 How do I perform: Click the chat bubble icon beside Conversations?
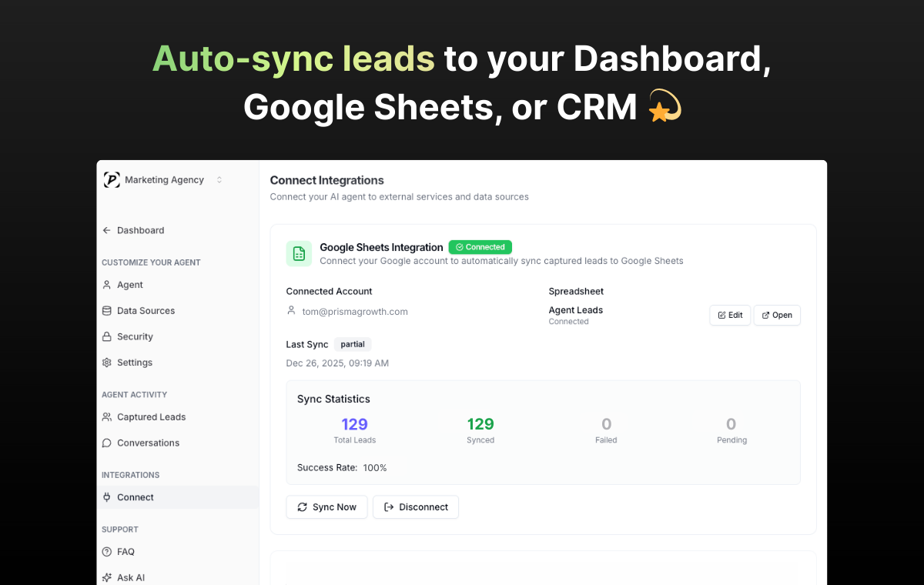(106, 443)
